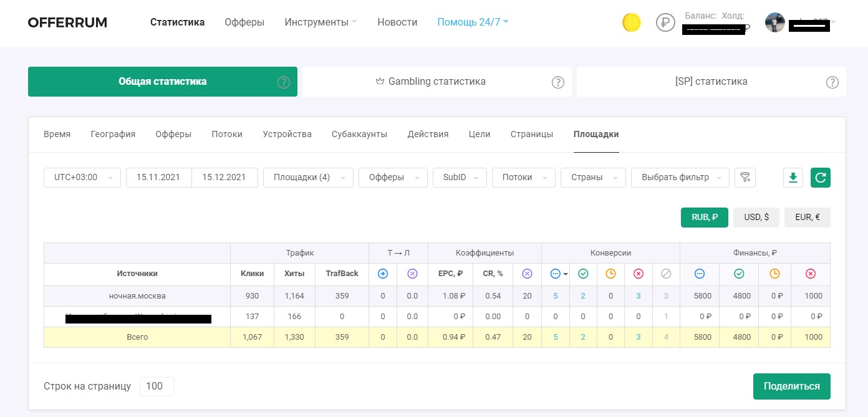Select RUB currency toggle

705,218
